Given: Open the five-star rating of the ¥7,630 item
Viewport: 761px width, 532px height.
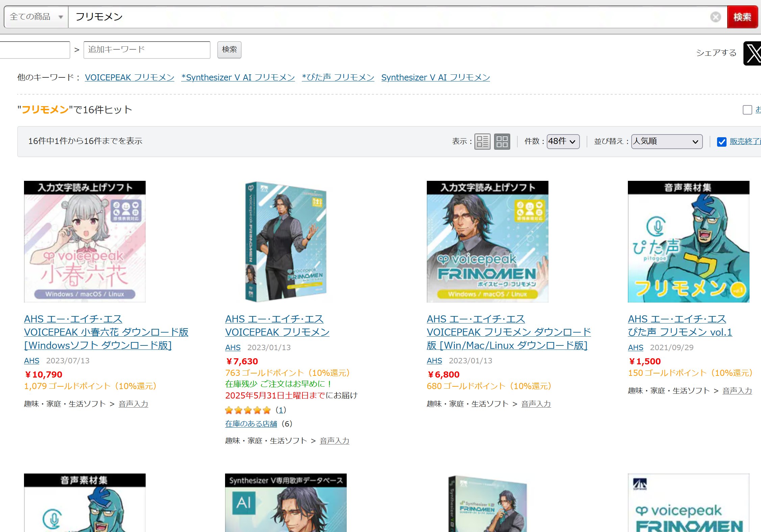Looking at the screenshot, I should 248,410.
